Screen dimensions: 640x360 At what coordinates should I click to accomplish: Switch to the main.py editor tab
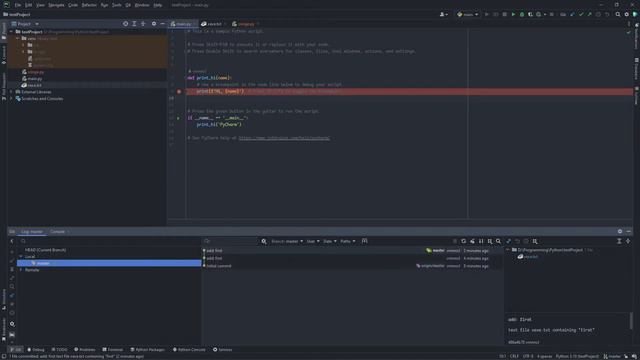point(182,24)
